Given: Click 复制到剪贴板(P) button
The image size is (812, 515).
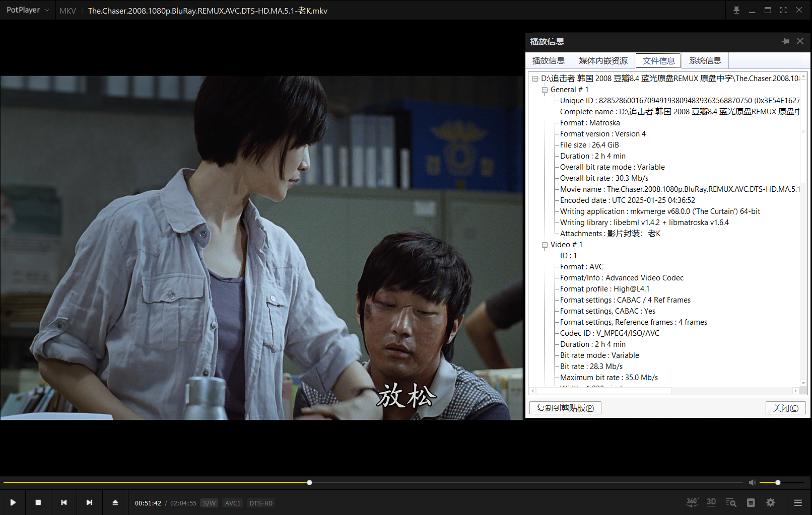Looking at the screenshot, I should tap(565, 408).
